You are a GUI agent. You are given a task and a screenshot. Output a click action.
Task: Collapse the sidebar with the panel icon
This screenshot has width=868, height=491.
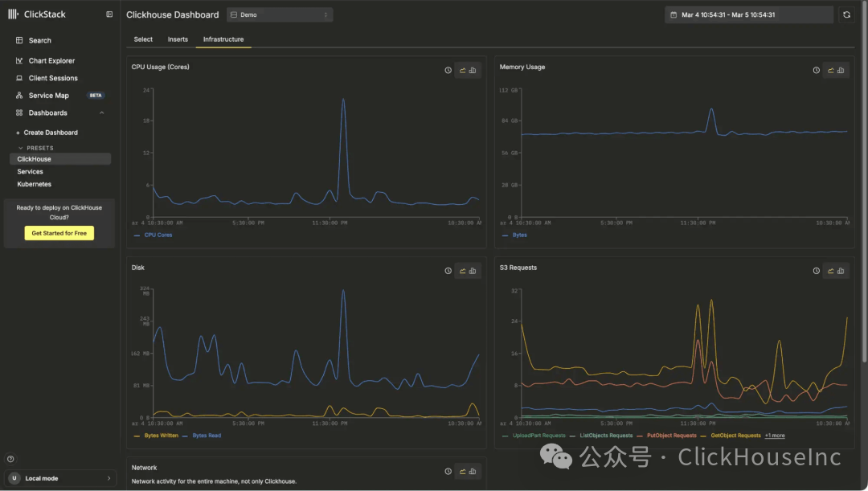(x=109, y=14)
